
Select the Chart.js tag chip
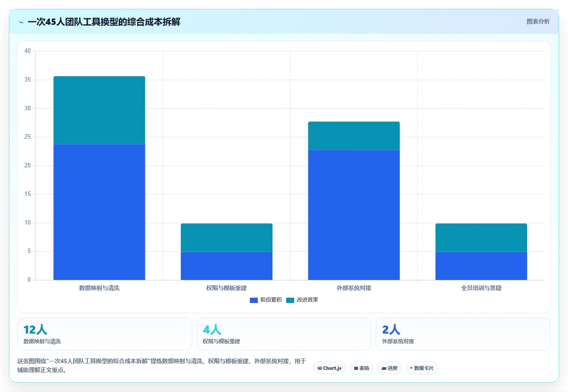point(330,368)
